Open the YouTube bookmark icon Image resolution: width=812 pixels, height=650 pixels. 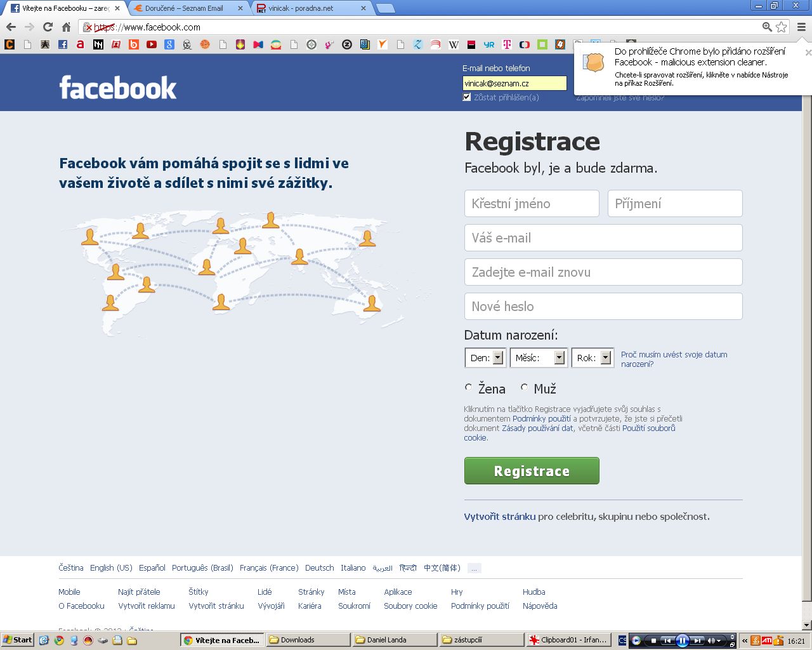152,44
